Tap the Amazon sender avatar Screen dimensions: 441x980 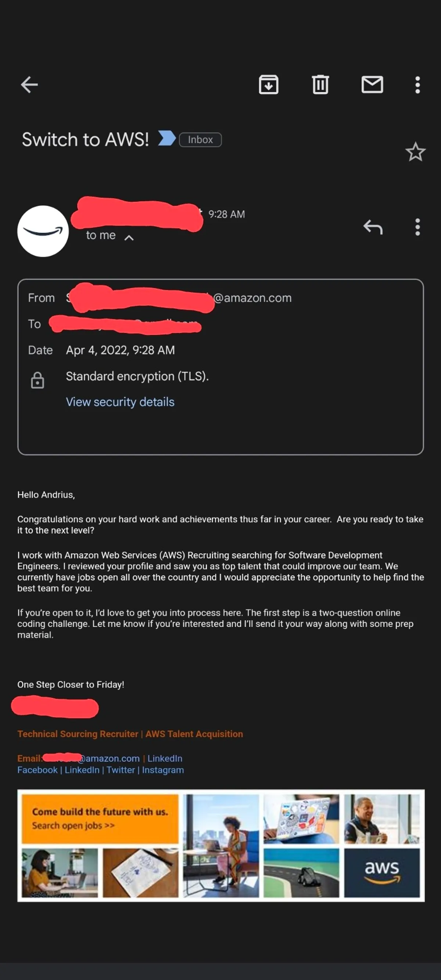point(43,231)
